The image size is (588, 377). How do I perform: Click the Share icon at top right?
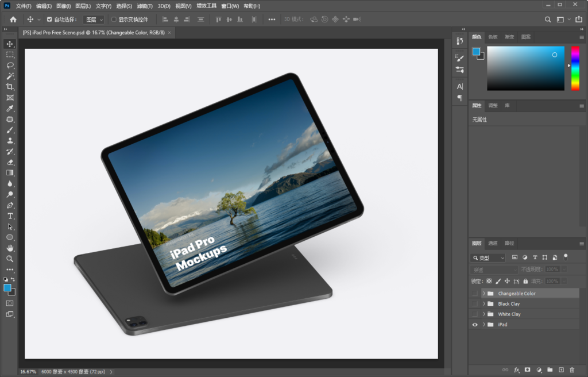tap(579, 19)
